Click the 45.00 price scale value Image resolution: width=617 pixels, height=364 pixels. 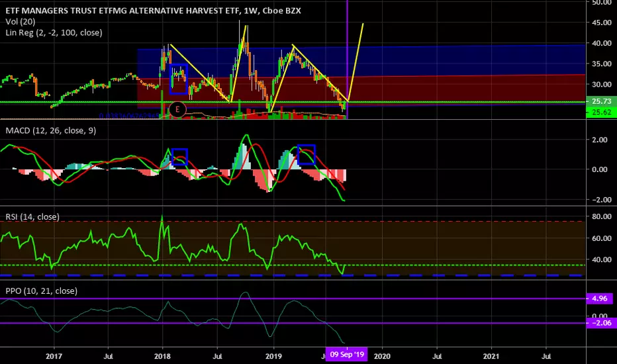pos(602,23)
